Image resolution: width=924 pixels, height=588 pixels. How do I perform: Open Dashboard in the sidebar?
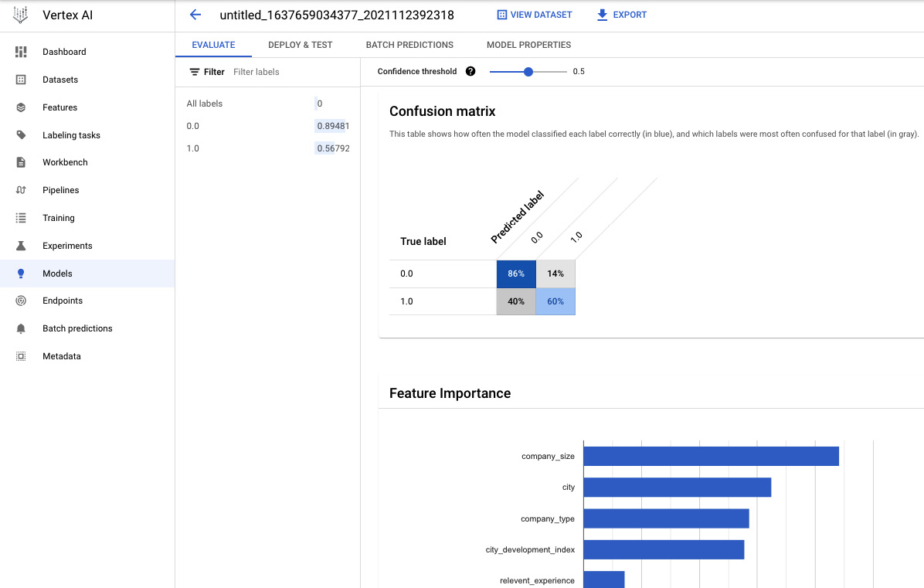point(87,52)
